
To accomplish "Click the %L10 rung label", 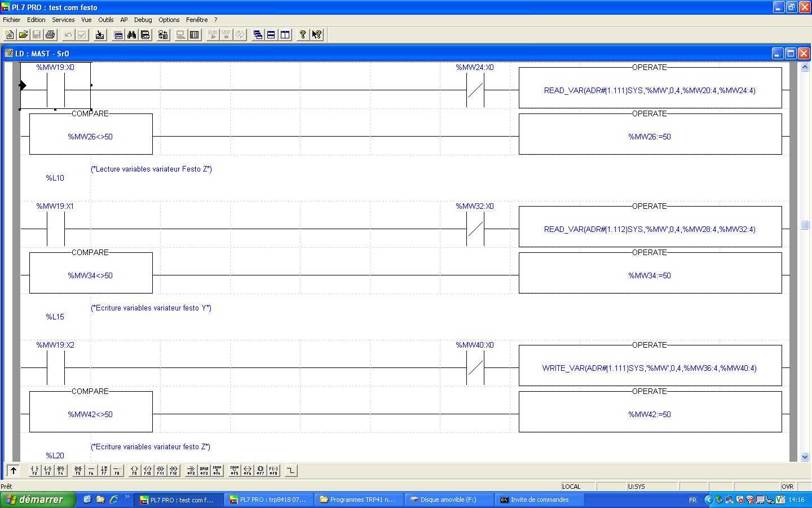I will (55, 178).
